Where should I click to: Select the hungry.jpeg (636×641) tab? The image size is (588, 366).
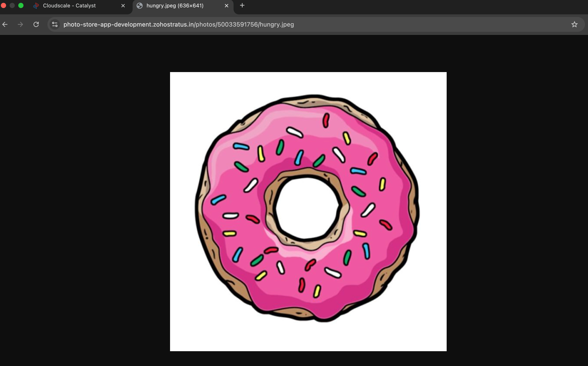click(x=175, y=6)
